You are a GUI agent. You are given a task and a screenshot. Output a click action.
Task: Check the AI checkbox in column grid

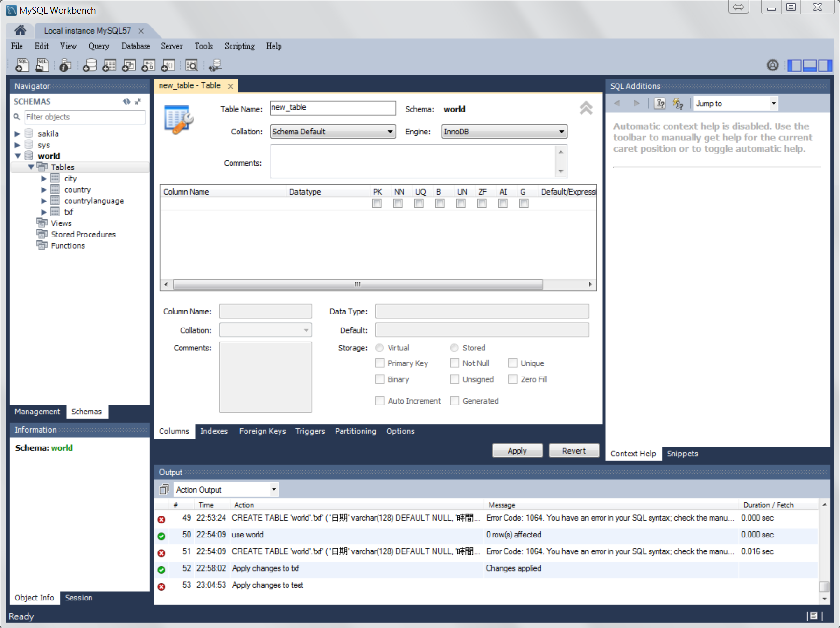coord(503,203)
